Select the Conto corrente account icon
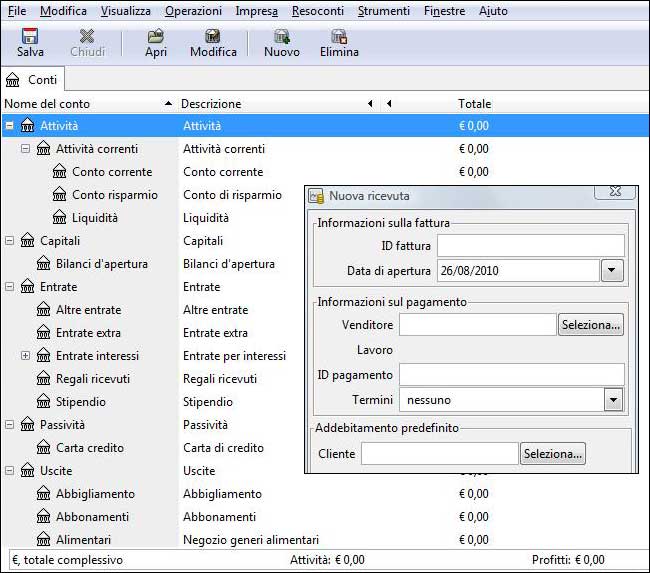 60,172
